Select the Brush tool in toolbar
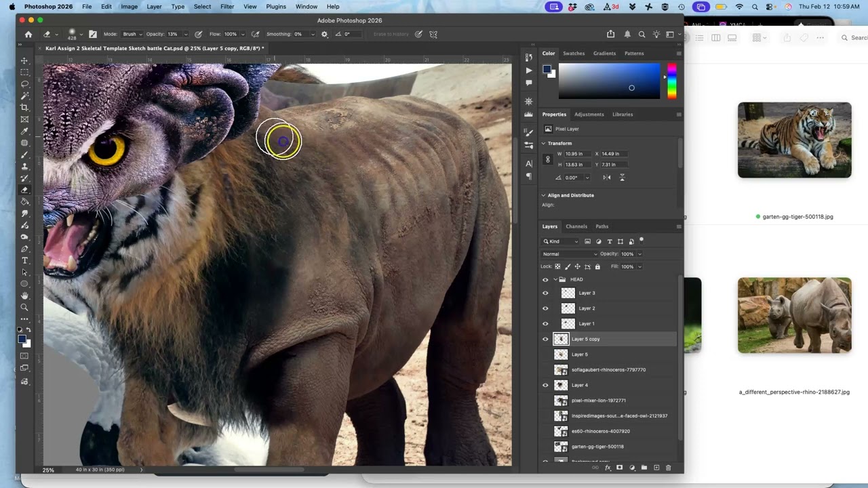 [x=24, y=155]
